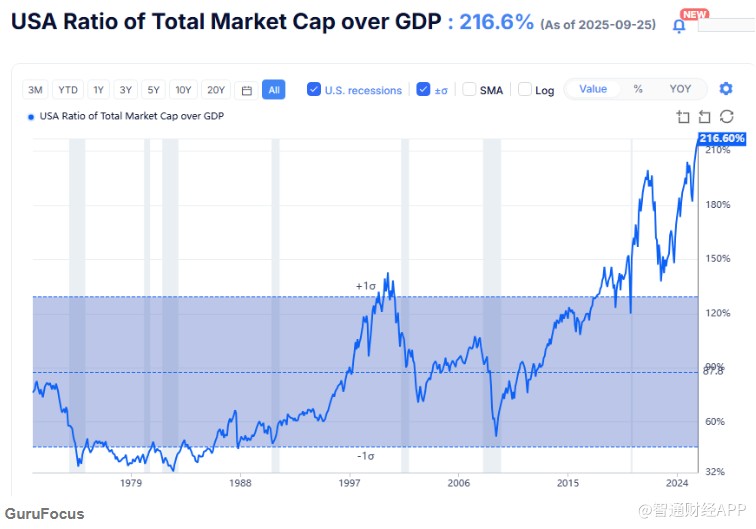The height and width of the screenshot is (529, 756).
Task: Refresh the chart with the reload icon
Action: click(727, 117)
